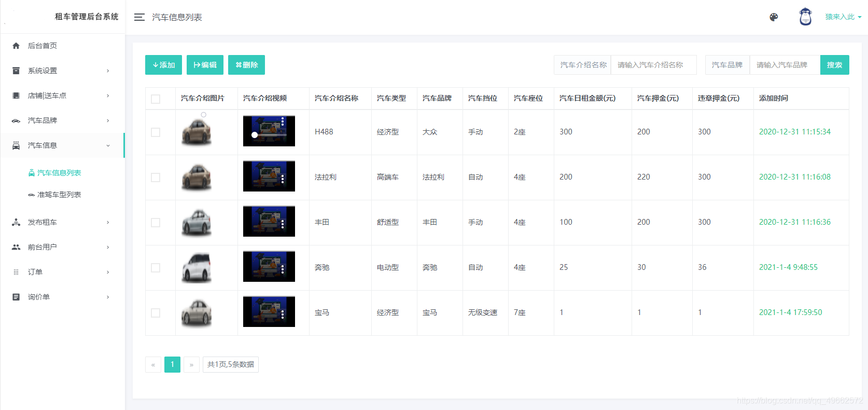
Task: Expand the 询价单 menu chevron
Action: [x=108, y=297]
